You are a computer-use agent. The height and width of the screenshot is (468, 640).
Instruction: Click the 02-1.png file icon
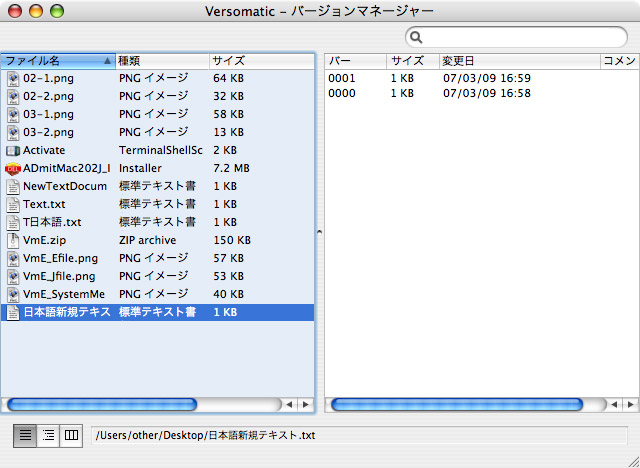pos(13,78)
